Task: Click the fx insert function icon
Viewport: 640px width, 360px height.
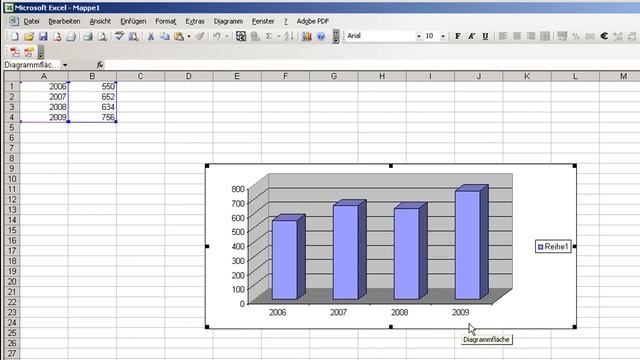Action: [x=100, y=65]
